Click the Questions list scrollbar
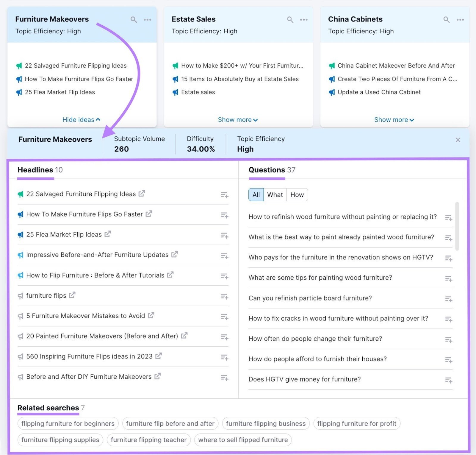This screenshot has height=455, width=476. pyautogui.click(x=457, y=226)
